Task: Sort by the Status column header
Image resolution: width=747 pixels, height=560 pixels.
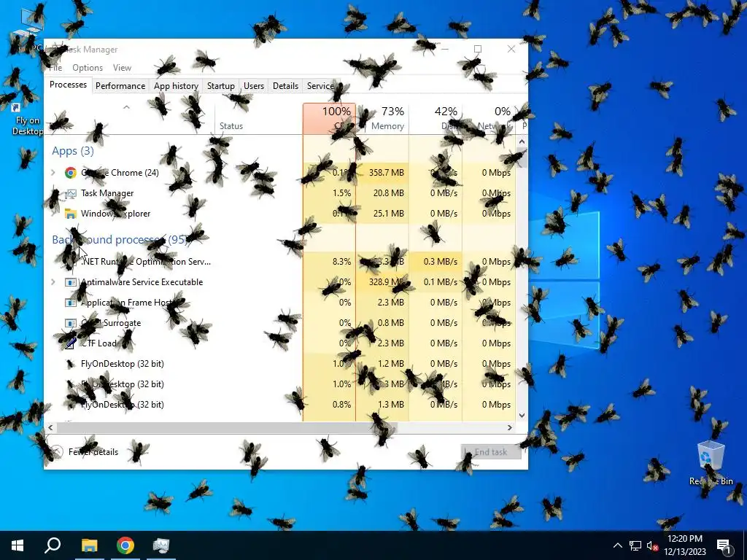Action: tap(259, 119)
